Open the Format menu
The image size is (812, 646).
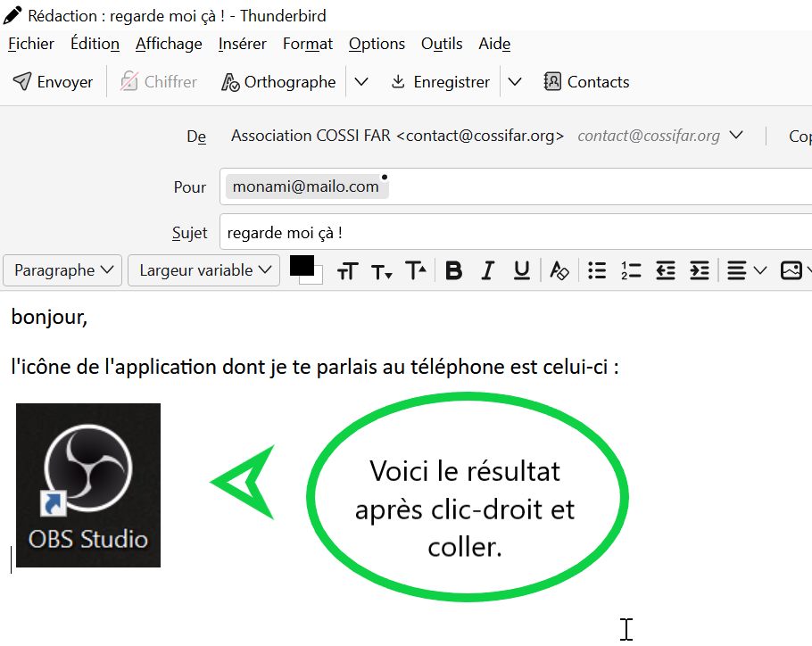tap(307, 44)
